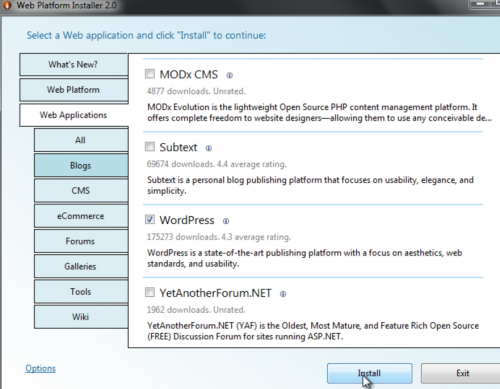Click the 'Select a Web application' heading

(x=146, y=35)
